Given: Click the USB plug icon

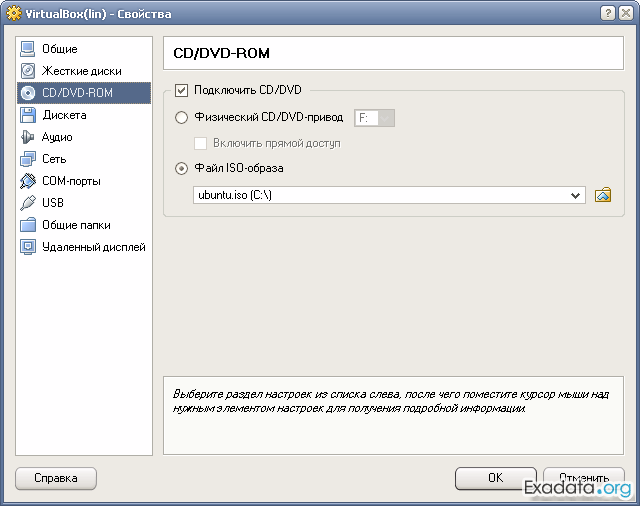Looking at the screenshot, I should (28, 203).
